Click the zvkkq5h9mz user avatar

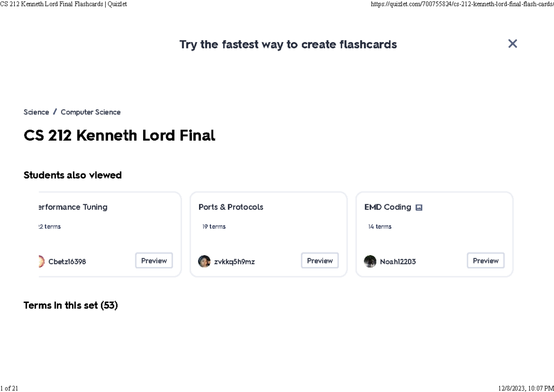coord(204,261)
